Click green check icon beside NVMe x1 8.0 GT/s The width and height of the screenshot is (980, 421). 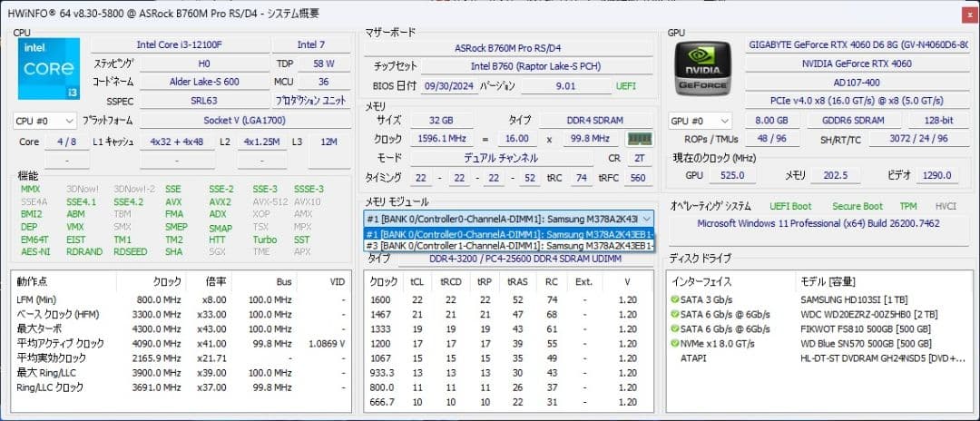click(x=674, y=344)
